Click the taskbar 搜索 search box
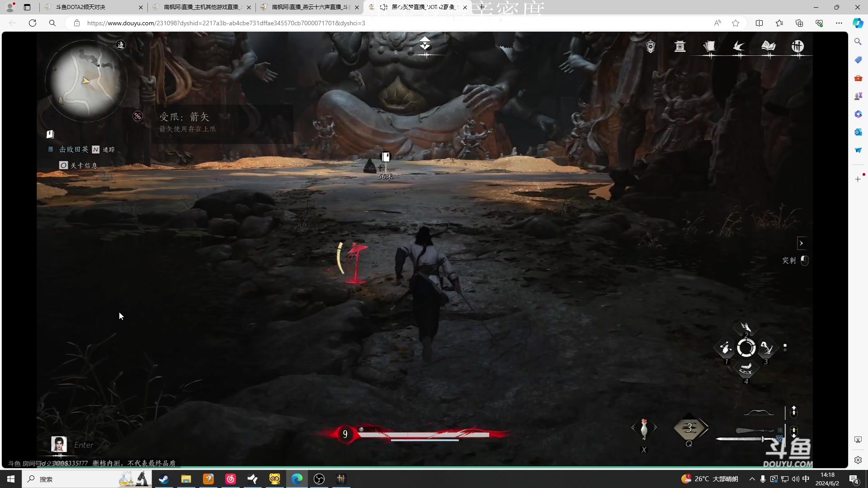 (x=86, y=479)
